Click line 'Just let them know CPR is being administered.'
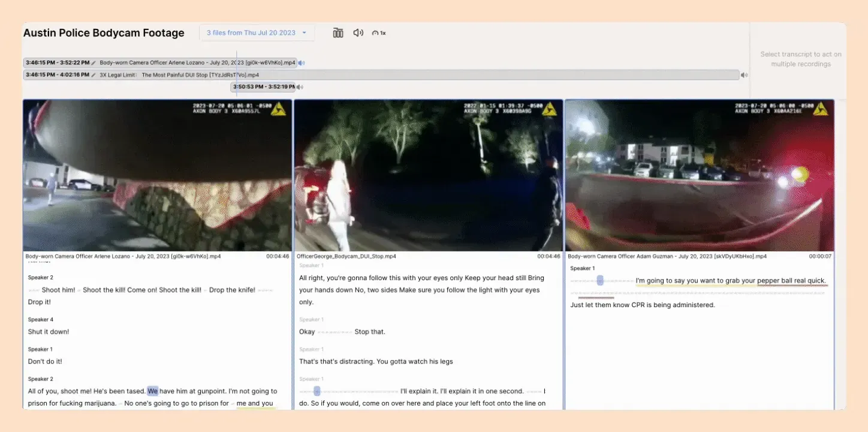Viewport: 868px width, 432px height. (x=643, y=305)
